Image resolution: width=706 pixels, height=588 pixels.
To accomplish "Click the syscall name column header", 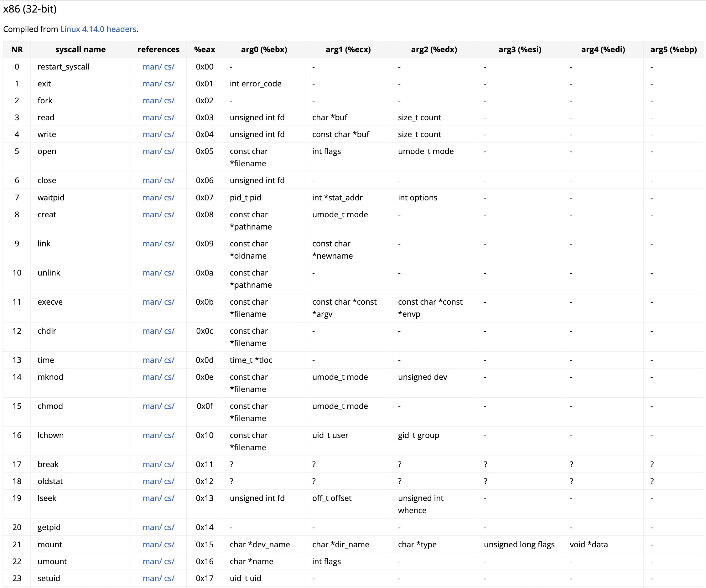I will pos(80,50).
